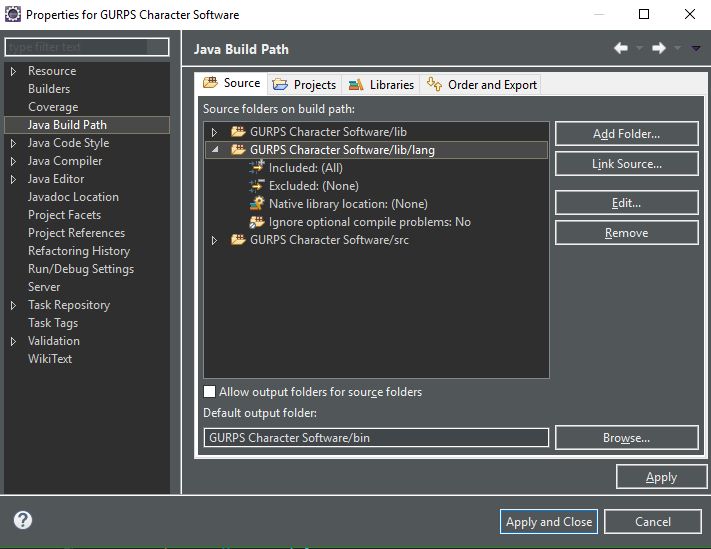Cancel the properties dialog
711x549 pixels.
pyautogui.click(x=653, y=521)
